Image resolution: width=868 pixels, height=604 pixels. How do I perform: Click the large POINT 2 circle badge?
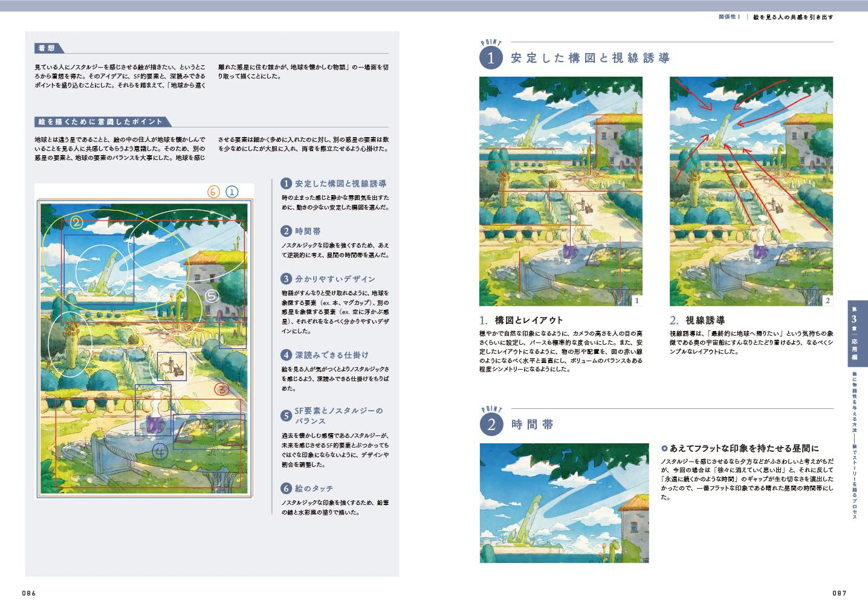tap(491, 425)
